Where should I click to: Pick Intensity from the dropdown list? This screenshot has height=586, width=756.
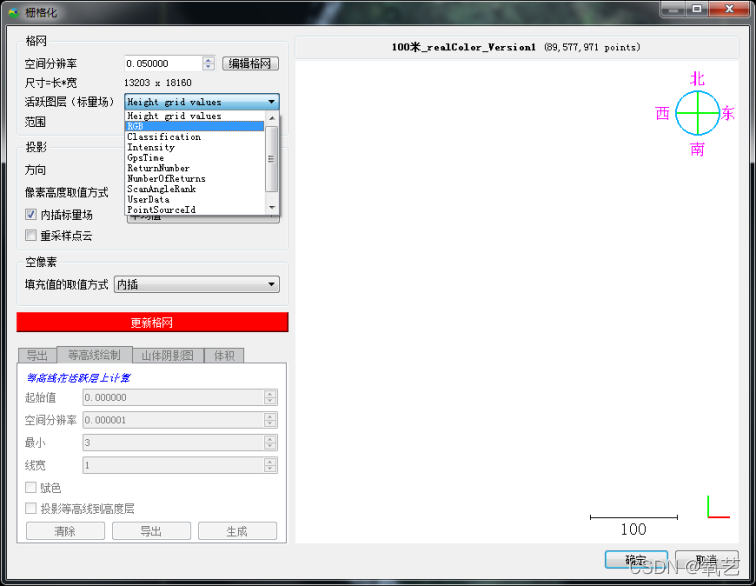[194, 147]
